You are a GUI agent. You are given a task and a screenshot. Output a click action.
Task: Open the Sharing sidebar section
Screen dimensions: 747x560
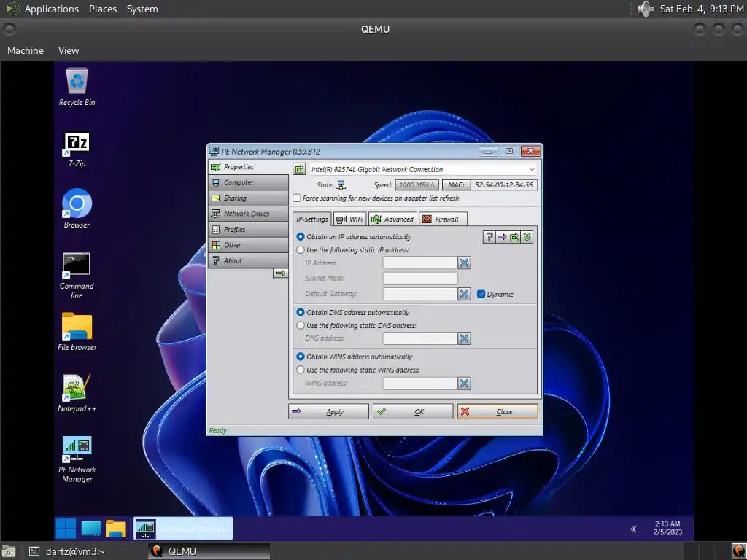pos(248,198)
